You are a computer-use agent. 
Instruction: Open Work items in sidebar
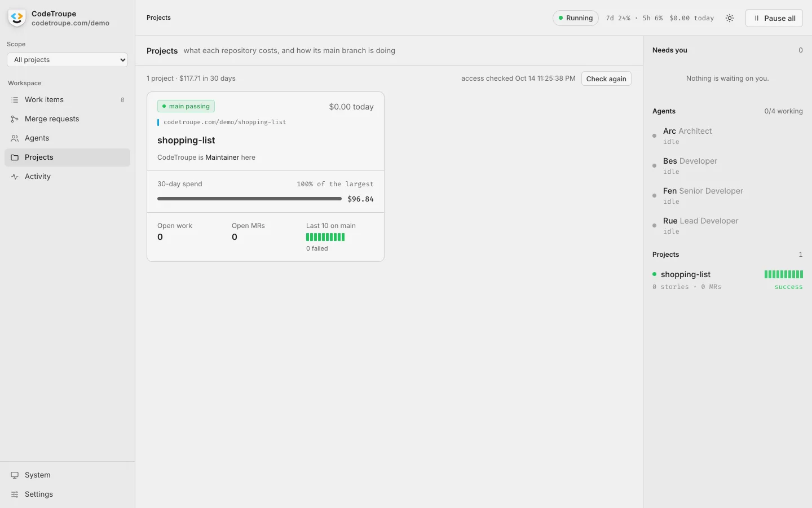(68, 100)
